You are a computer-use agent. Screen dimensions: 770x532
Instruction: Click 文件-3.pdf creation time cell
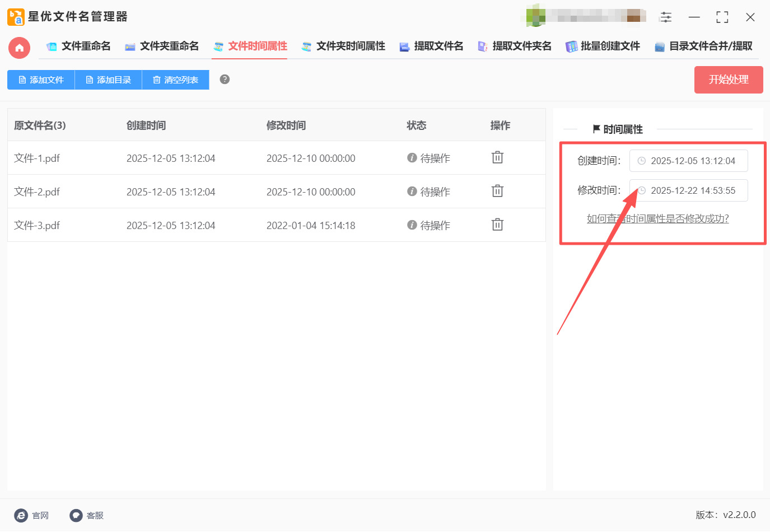tap(171, 225)
